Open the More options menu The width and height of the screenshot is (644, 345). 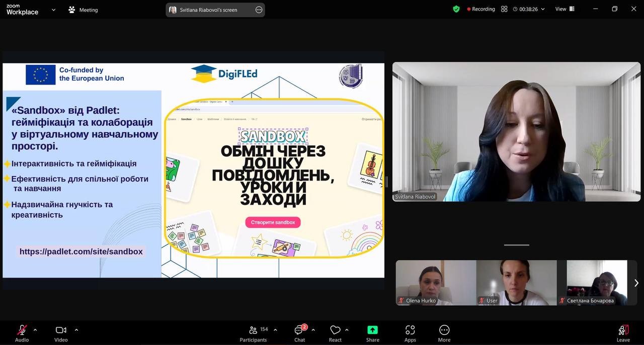[444, 333]
